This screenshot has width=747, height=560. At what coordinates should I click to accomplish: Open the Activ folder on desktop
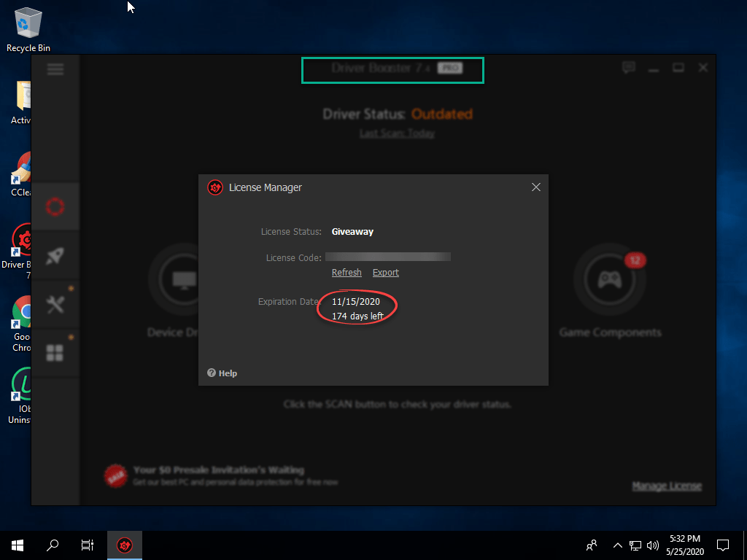click(21, 102)
